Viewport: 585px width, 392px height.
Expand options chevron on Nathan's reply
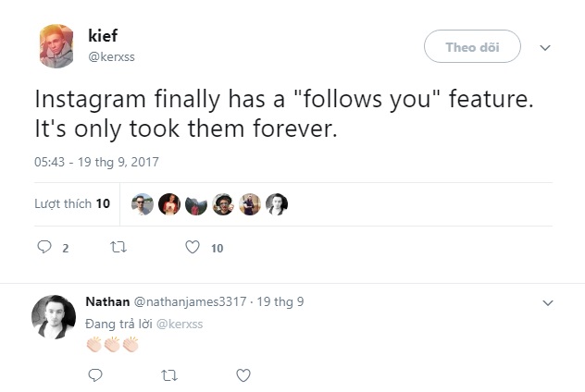(x=547, y=302)
